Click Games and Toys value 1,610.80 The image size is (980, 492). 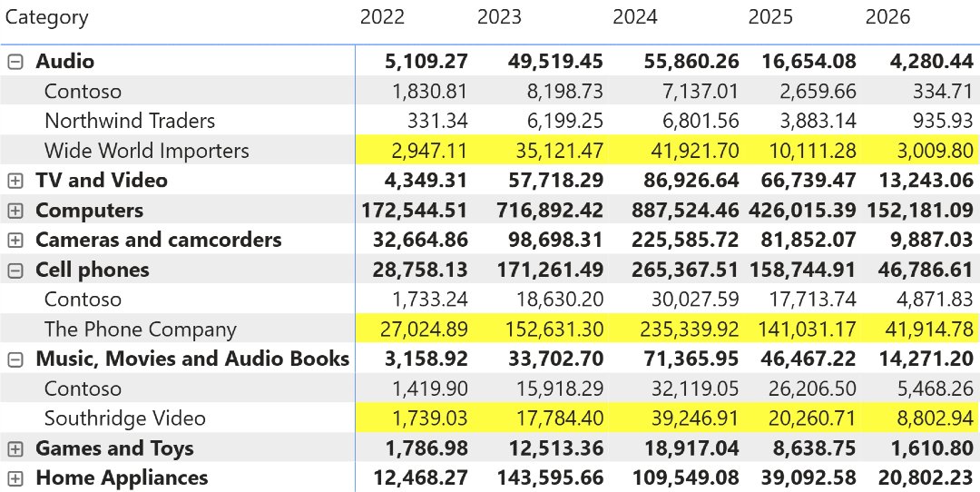931,448
